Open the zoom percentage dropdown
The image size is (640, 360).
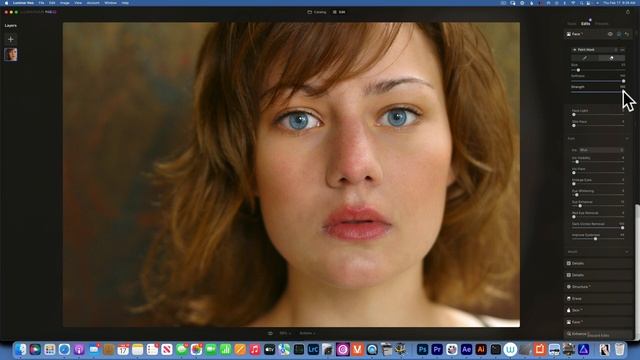coord(285,333)
